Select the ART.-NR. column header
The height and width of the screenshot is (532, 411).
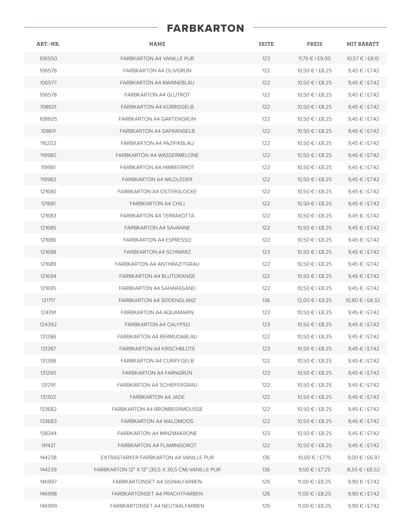point(48,44)
